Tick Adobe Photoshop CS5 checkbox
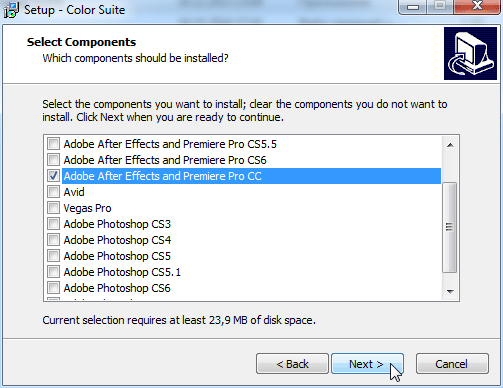The width and height of the screenshot is (503, 388). (53, 256)
